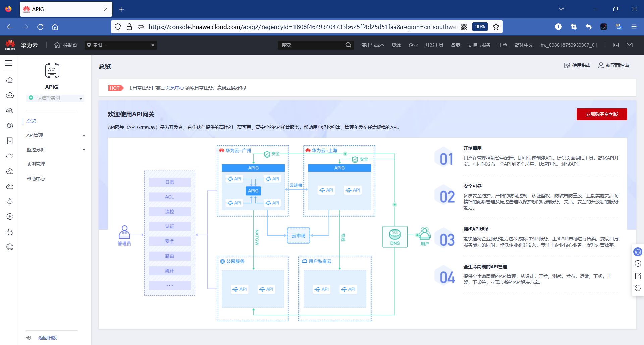The height and width of the screenshot is (345, 644).
Task: Open the 开发工具 top menu
Action: point(434,45)
